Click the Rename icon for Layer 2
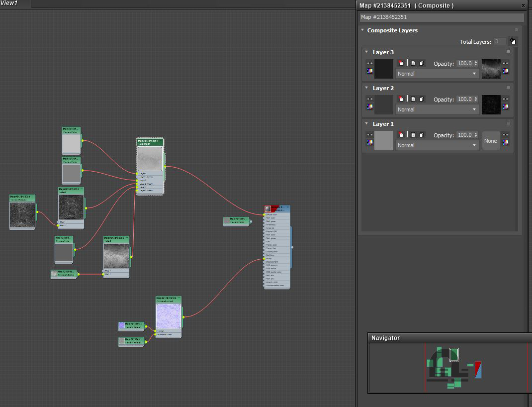 (413, 99)
